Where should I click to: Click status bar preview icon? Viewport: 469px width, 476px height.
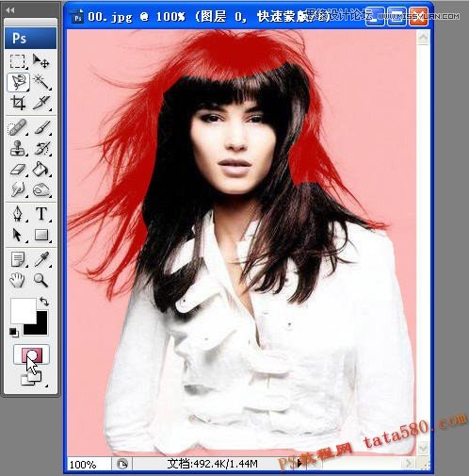click(x=122, y=464)
